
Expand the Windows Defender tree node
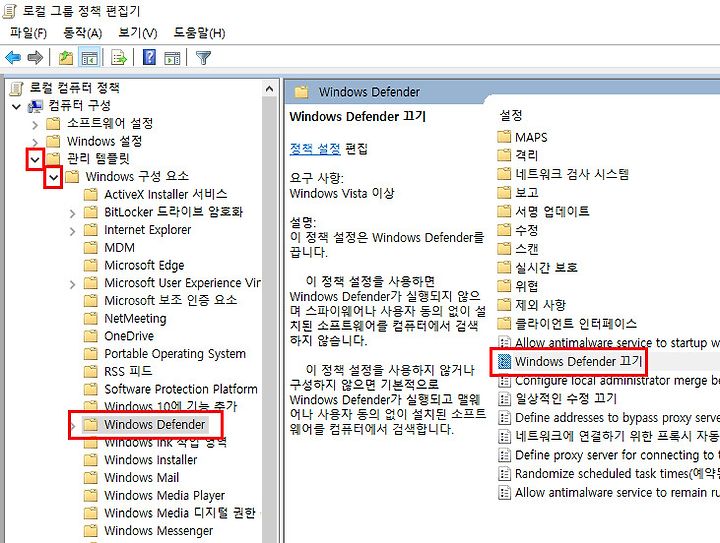[73, 425]
